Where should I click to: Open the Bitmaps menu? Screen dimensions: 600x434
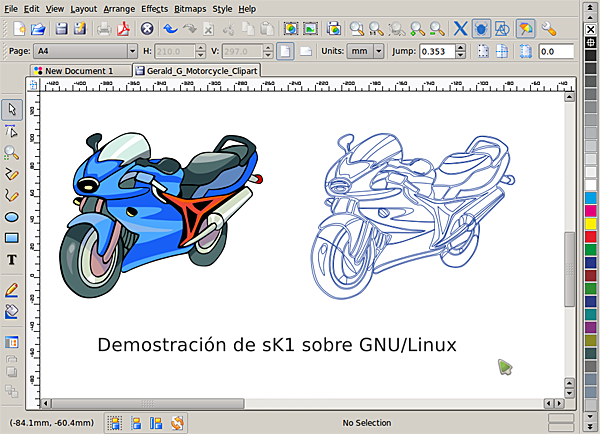coord(190,9)
